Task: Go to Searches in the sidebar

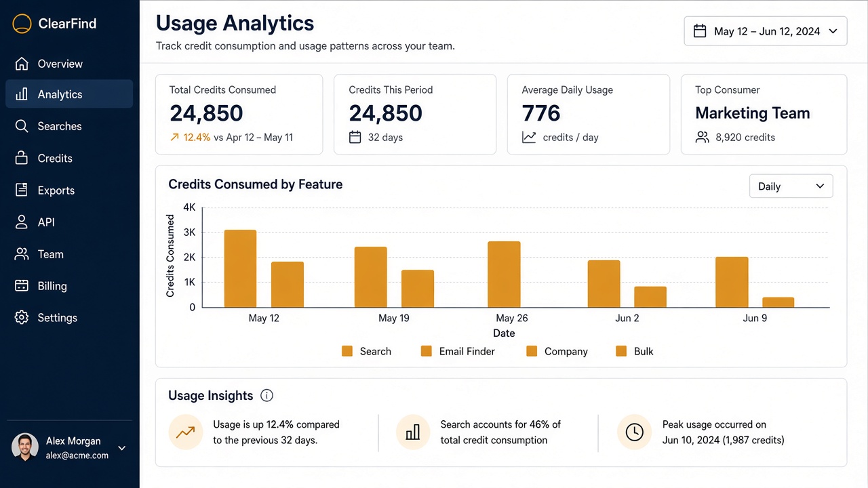Action: coord(69,126)
